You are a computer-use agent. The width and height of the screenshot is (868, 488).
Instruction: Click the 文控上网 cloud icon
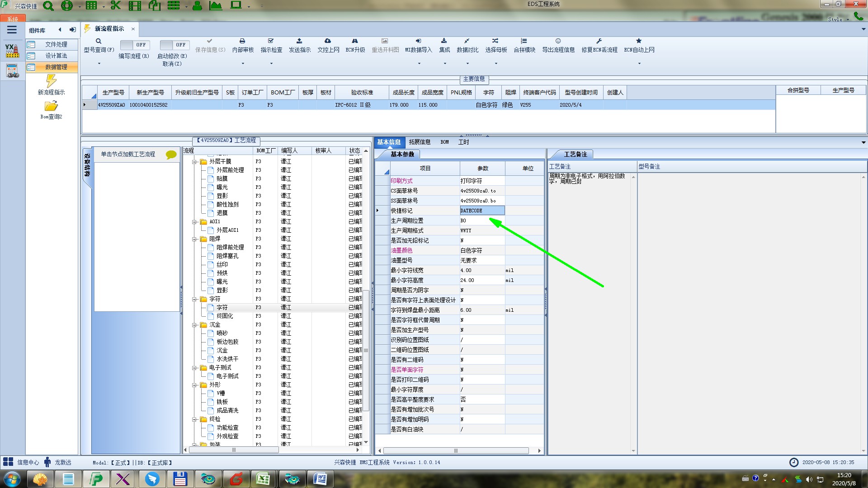[x=328, y=41]
